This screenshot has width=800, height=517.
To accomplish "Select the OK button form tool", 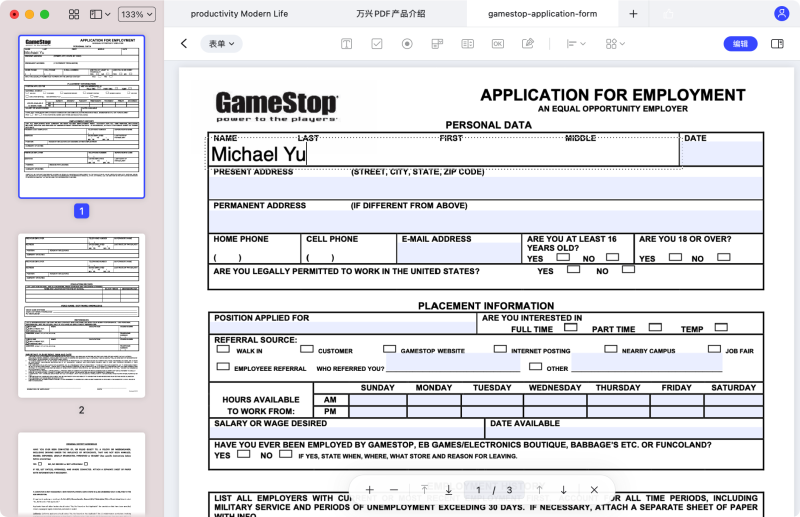I will click(498, 44).
